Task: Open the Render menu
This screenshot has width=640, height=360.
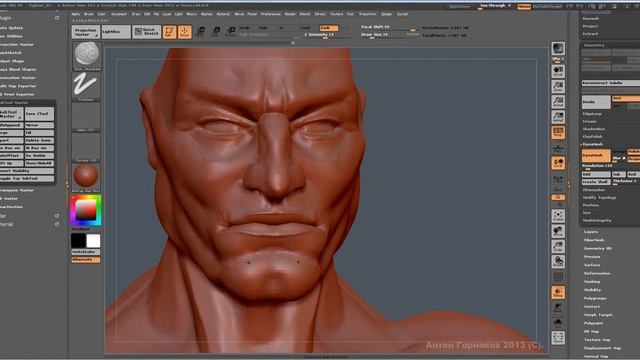Action: coord(290,14)
